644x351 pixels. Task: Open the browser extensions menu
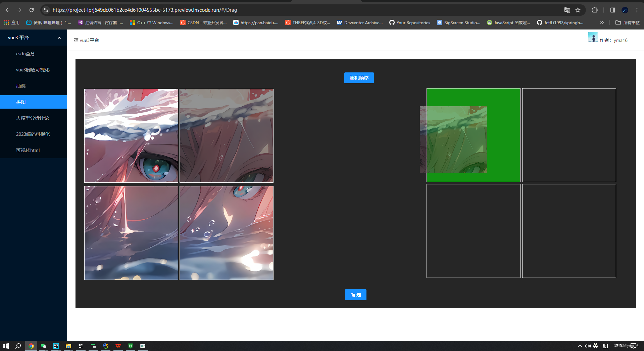pos(595,10)
